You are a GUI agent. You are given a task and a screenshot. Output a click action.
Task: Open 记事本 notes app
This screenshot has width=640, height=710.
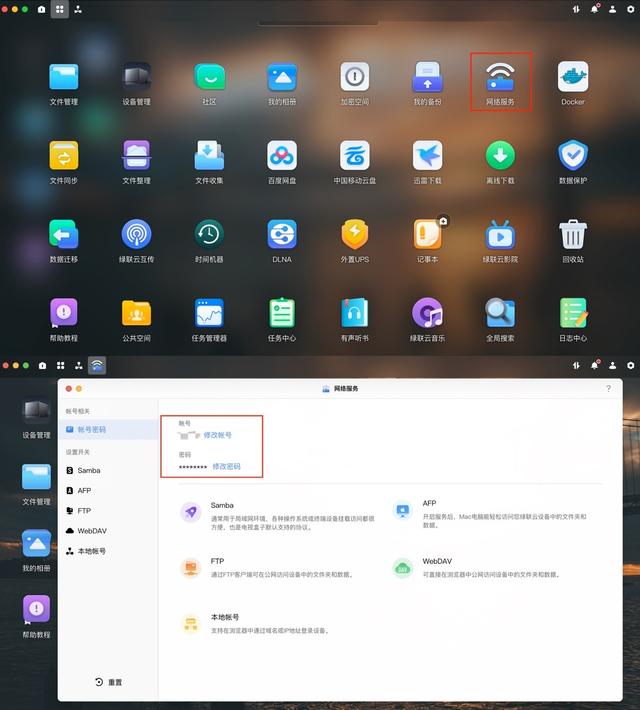427,240
